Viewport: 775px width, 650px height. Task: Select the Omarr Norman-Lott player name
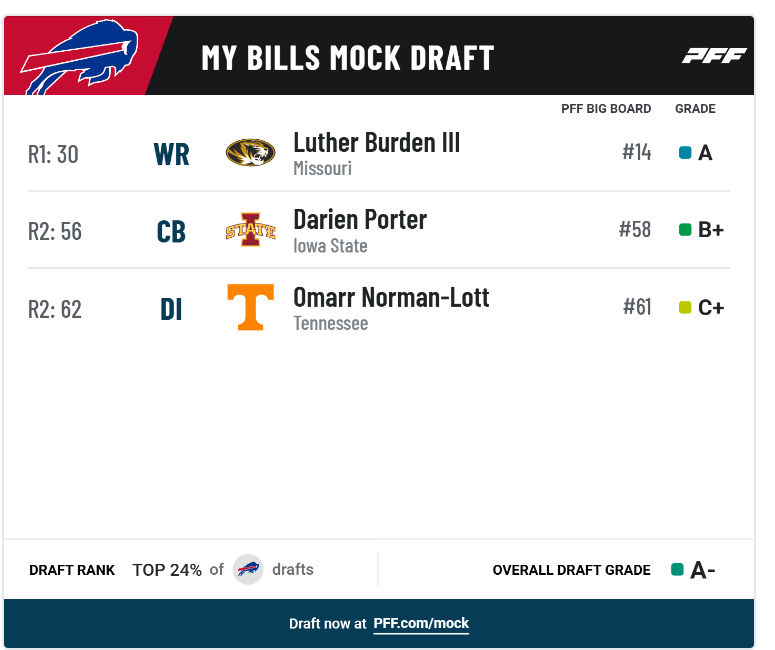tap(391, 298)
